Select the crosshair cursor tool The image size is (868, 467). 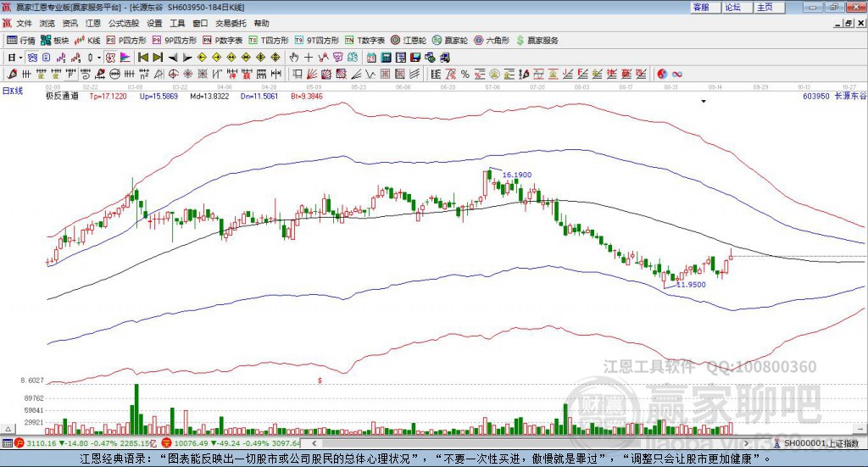[309, 58]
